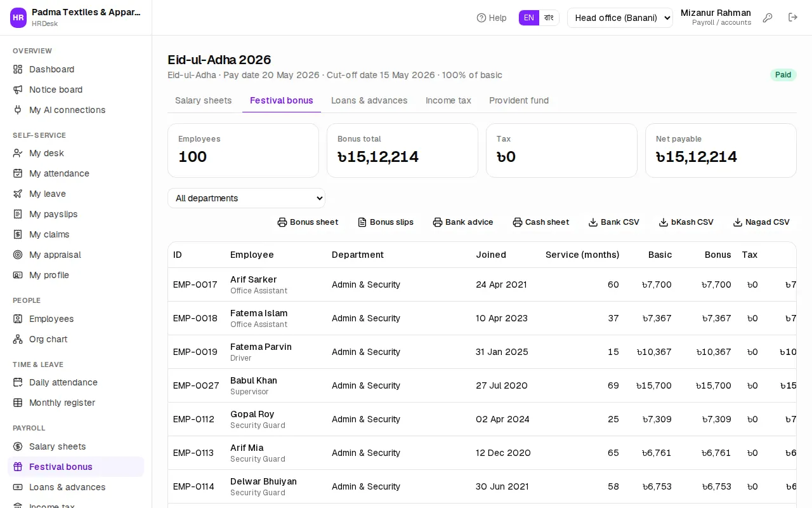812x508 pixels.
Task: Click the My desk person icon
Action: click(18, 153)
